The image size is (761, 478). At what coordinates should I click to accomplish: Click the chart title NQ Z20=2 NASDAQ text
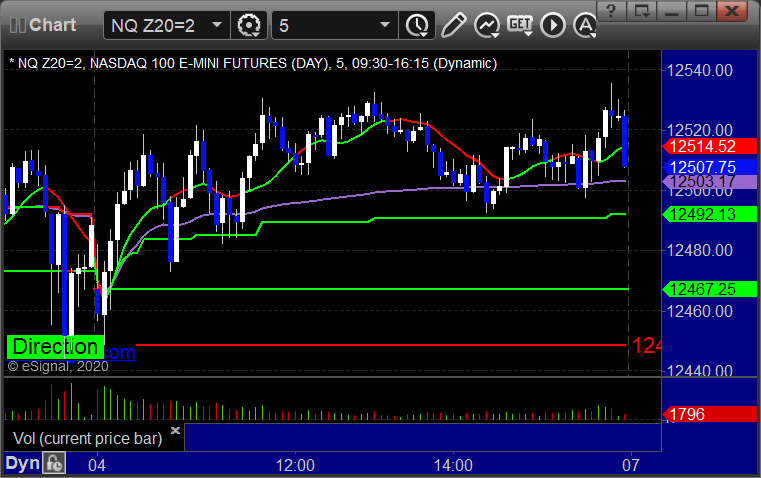(x=253, y=64)
